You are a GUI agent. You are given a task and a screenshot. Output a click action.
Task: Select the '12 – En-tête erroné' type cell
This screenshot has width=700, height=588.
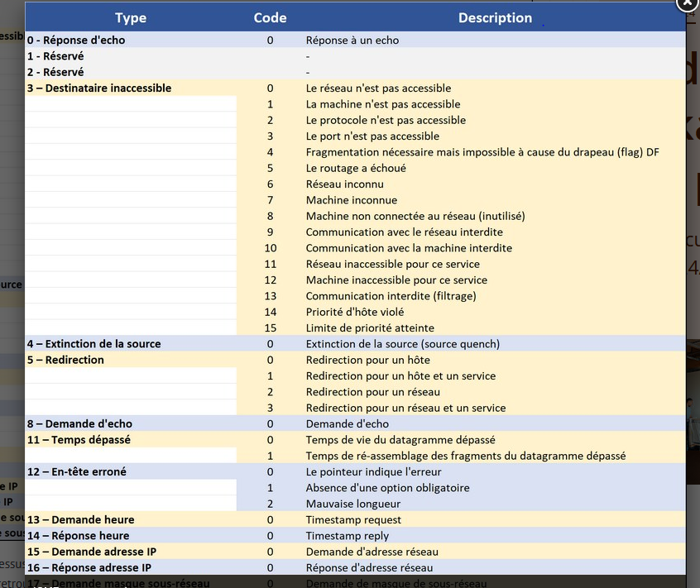click(76, 471)
